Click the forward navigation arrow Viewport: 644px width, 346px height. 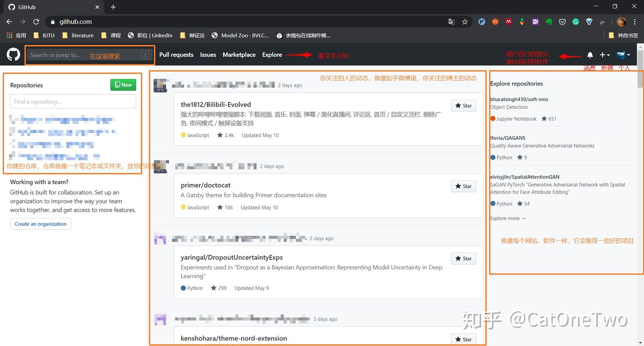[22, 21]
